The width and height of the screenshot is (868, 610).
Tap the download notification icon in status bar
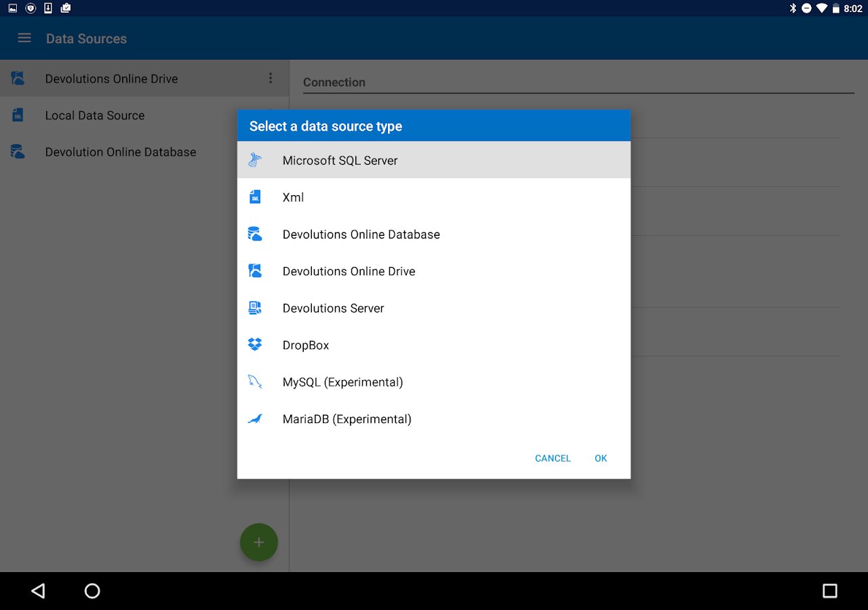click(48, 8)
